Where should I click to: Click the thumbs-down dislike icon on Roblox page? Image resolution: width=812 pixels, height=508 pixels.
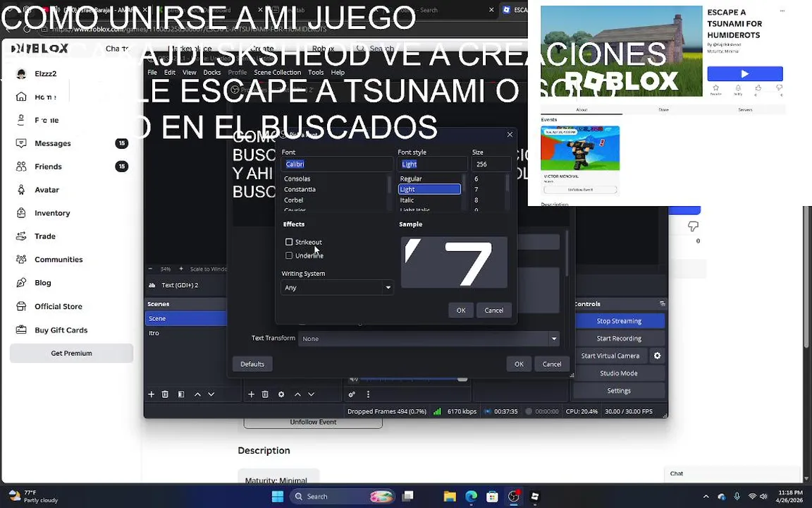[693, 226]
